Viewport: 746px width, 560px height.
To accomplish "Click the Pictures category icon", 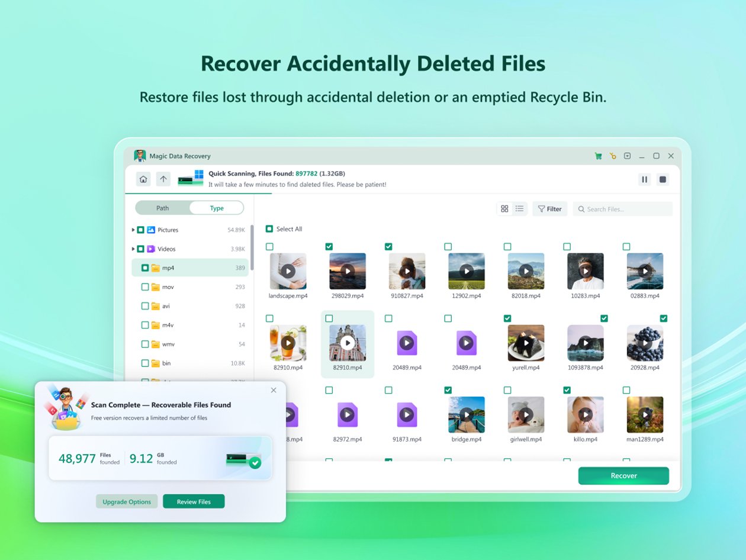I will [151, 230].
